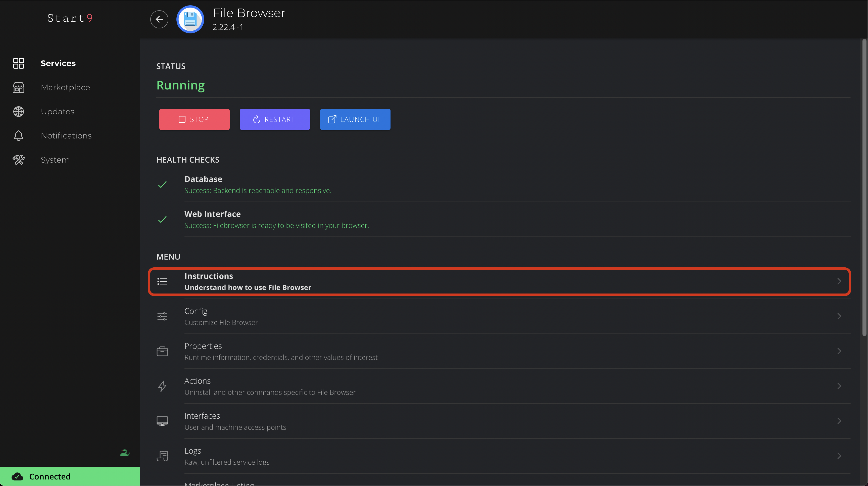
Task: Click the Config sliders icon
Action: point(162,316)
